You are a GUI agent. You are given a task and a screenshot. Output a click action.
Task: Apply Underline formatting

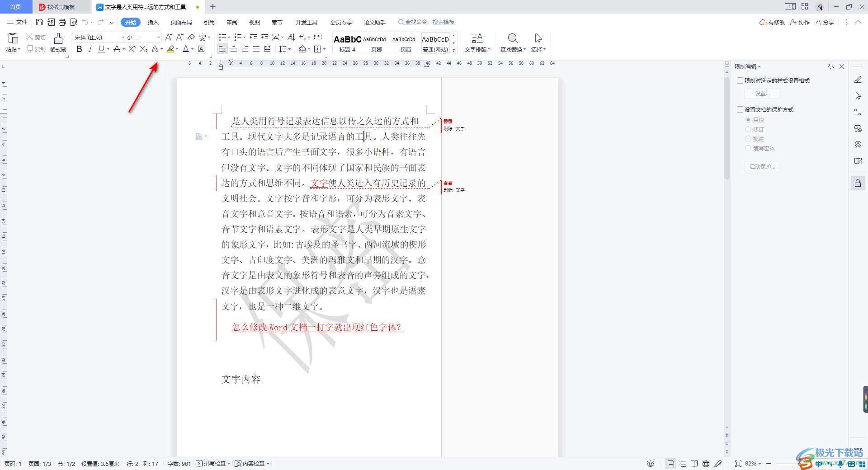[x=101, y=49]
